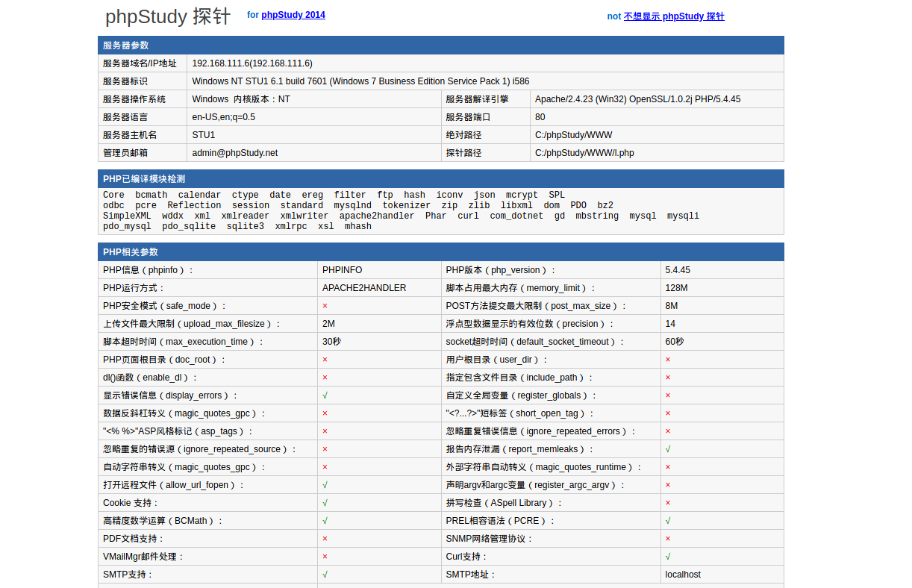Image resolution: width=912 pixels, height=588 pixels.
Task: Click the pdo_sqlite module name
Action: coord(189,227)
